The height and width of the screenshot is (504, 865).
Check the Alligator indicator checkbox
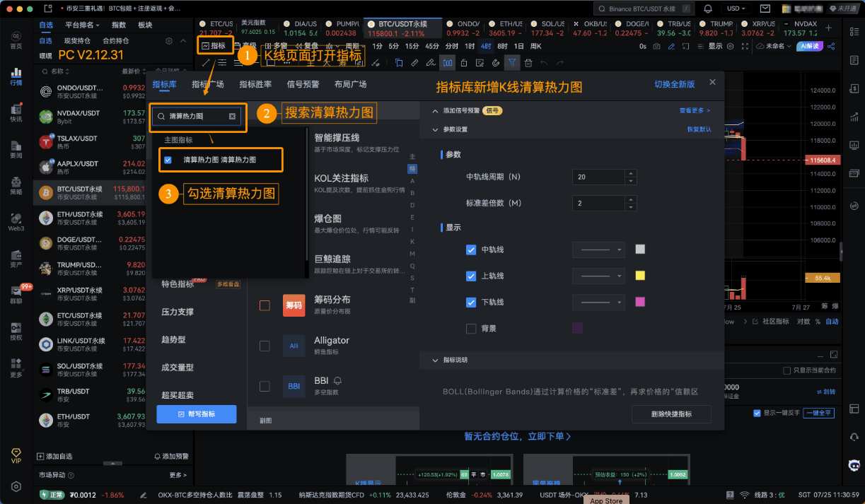tap(265, 346)
